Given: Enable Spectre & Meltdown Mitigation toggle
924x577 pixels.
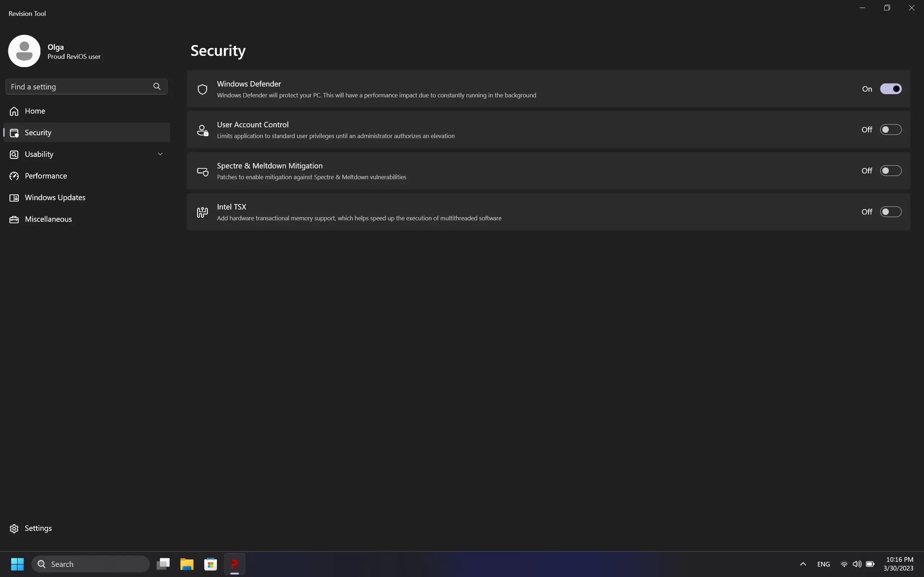Looking at the screenshot, I should coord(890,171).
